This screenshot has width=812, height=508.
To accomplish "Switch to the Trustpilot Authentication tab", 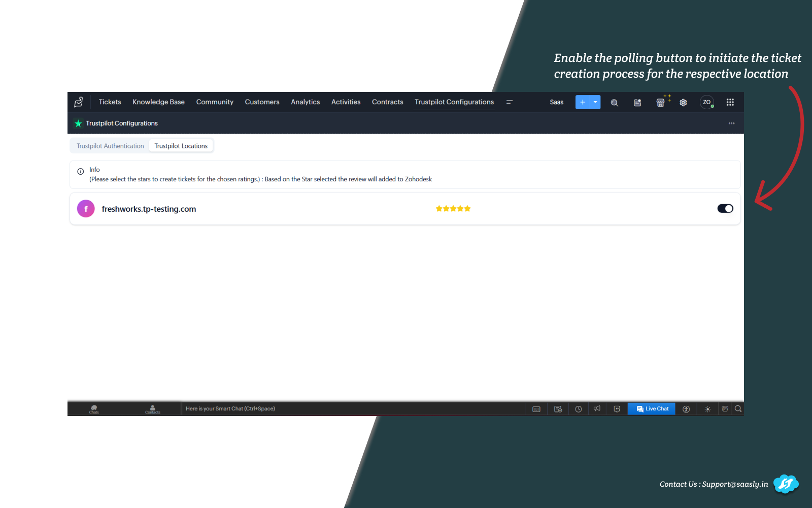I will (x=110, y=146).
